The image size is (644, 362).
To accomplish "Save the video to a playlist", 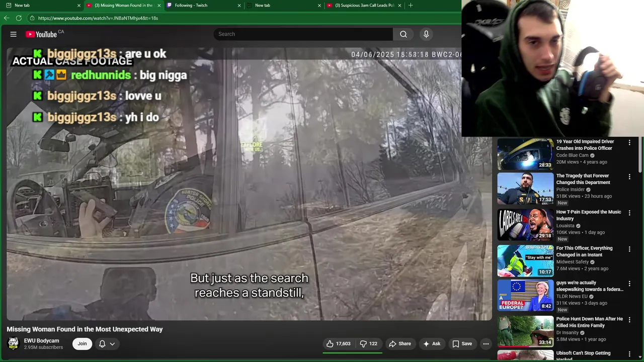I will (x=462, y=344).
